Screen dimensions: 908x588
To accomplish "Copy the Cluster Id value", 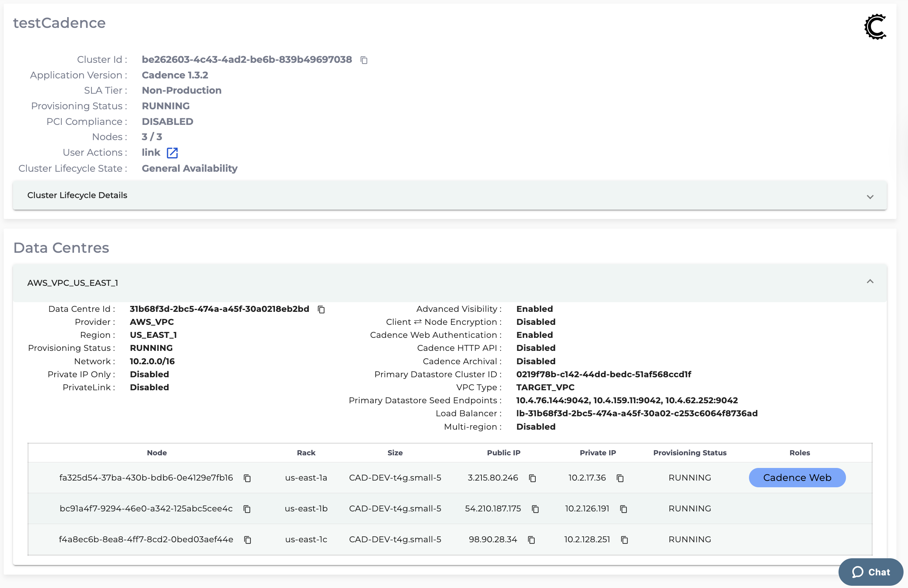I will [x=364, y=60].
